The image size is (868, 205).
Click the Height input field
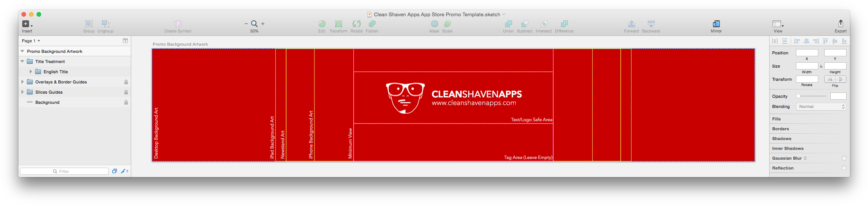[x=835, y=66]
